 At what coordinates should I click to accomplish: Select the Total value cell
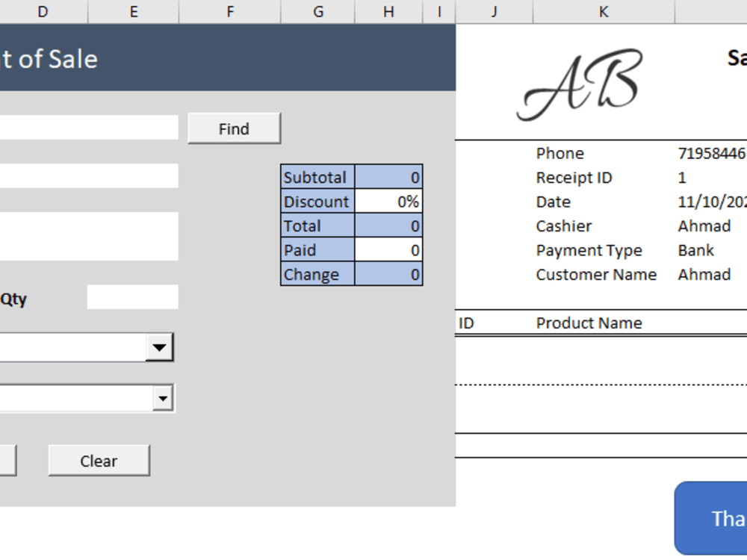(x=388, y=225)
